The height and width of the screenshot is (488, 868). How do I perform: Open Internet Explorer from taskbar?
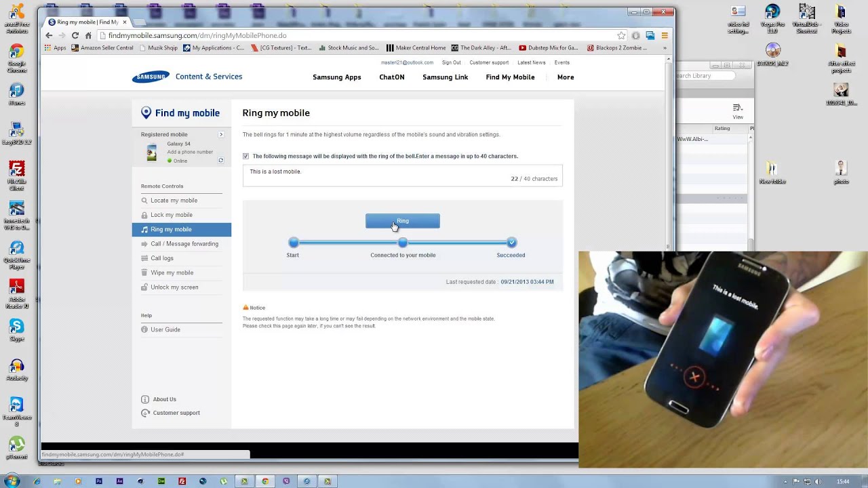[37, 481]
